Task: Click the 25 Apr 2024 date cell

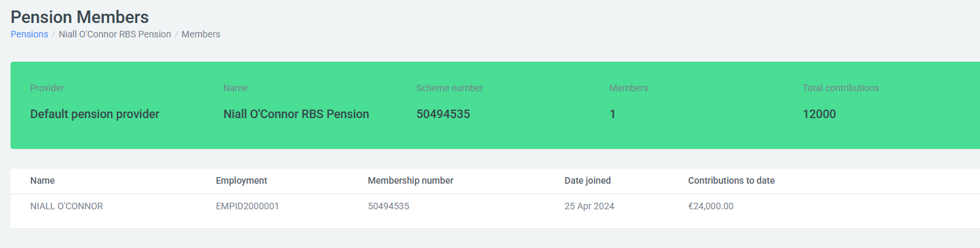Action: coord(589,206)
